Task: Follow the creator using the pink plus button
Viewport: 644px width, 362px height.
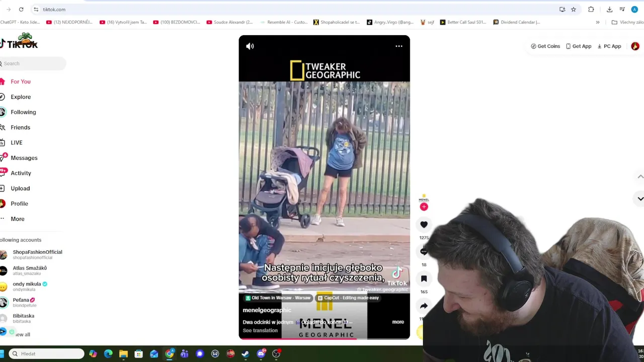Action: [424, 207]
